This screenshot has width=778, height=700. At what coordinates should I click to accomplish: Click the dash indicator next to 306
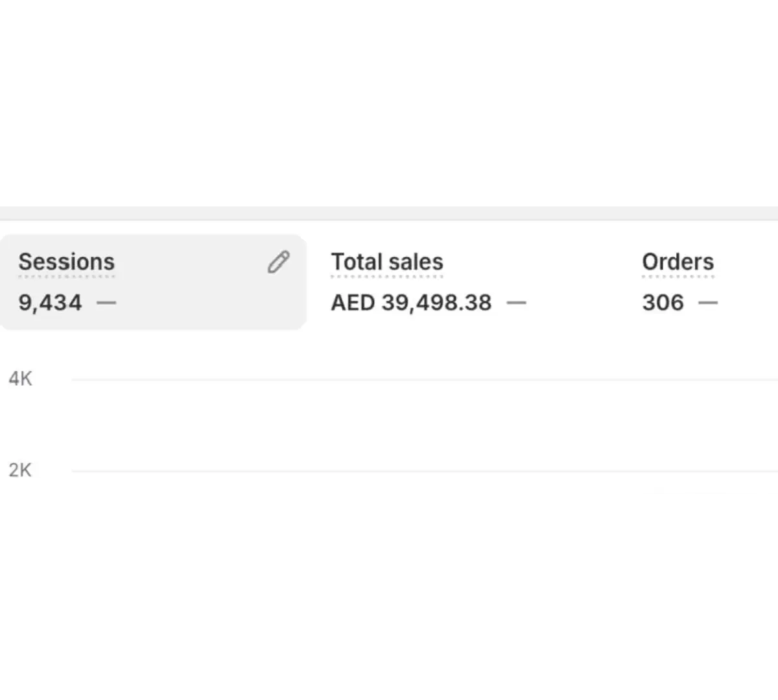[x=708, y=303]
